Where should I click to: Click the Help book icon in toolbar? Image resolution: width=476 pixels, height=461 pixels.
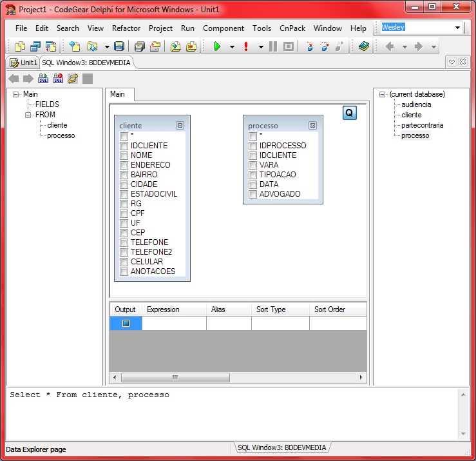coord(363,46)
